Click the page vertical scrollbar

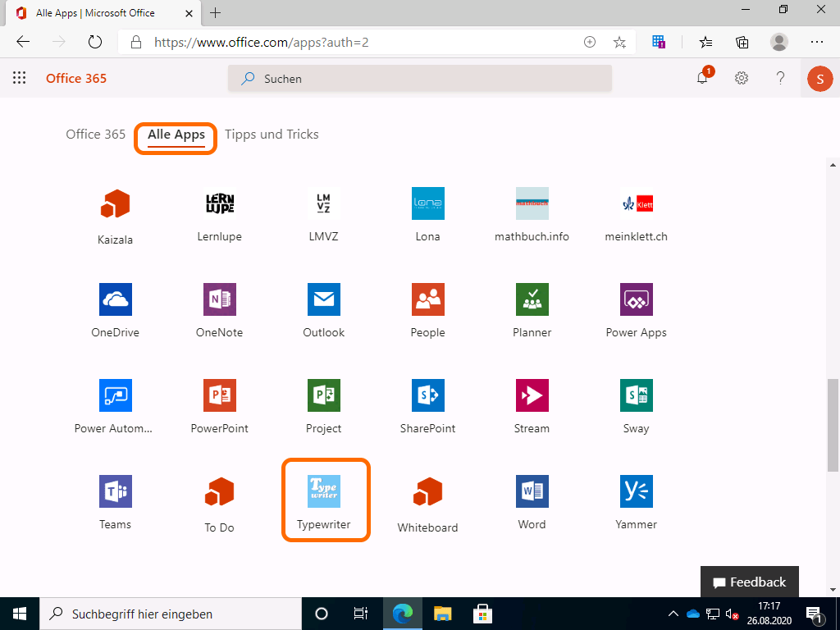833,427
